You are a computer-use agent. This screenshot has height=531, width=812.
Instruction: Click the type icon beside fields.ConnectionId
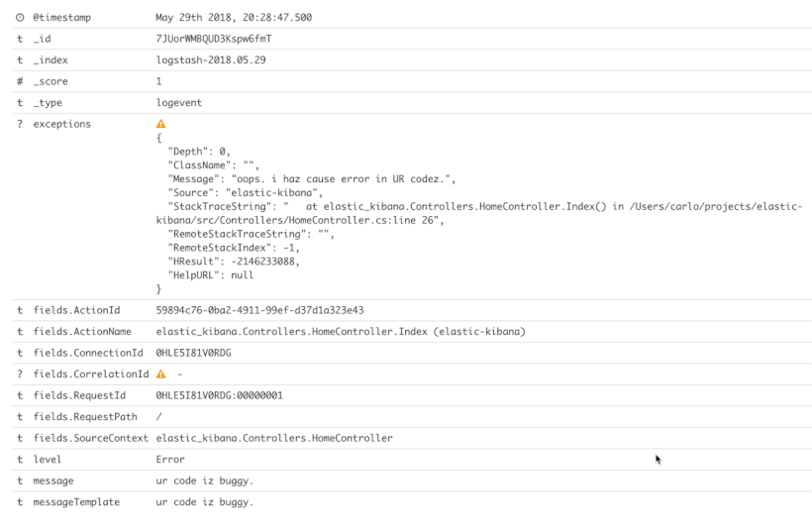pos(20,353)
